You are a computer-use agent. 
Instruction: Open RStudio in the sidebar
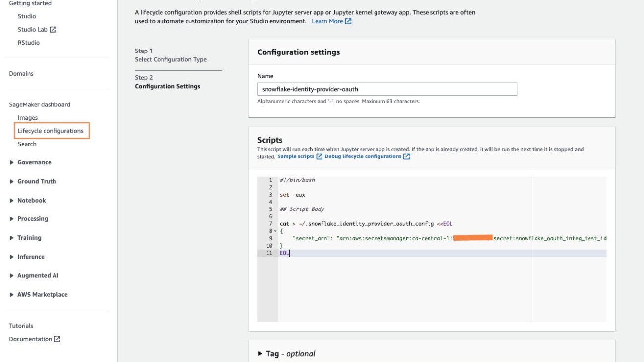click(x=29, y=43)
